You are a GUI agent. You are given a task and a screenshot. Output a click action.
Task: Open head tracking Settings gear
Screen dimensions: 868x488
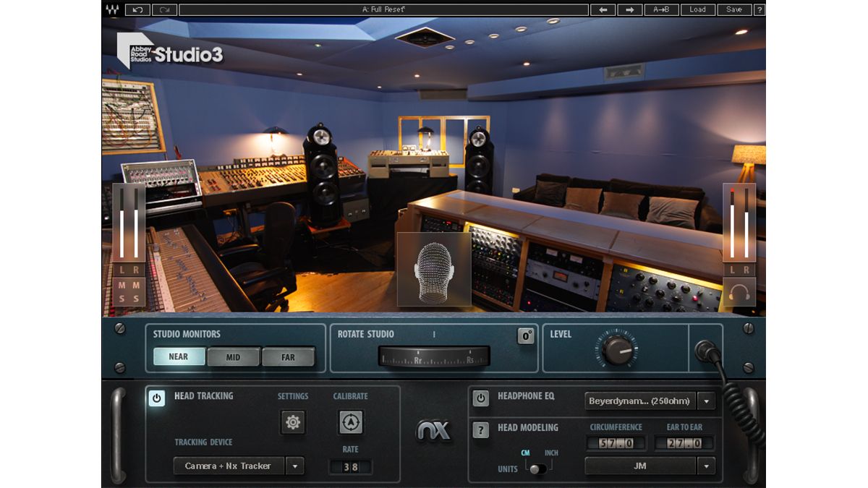coord(293,422)
